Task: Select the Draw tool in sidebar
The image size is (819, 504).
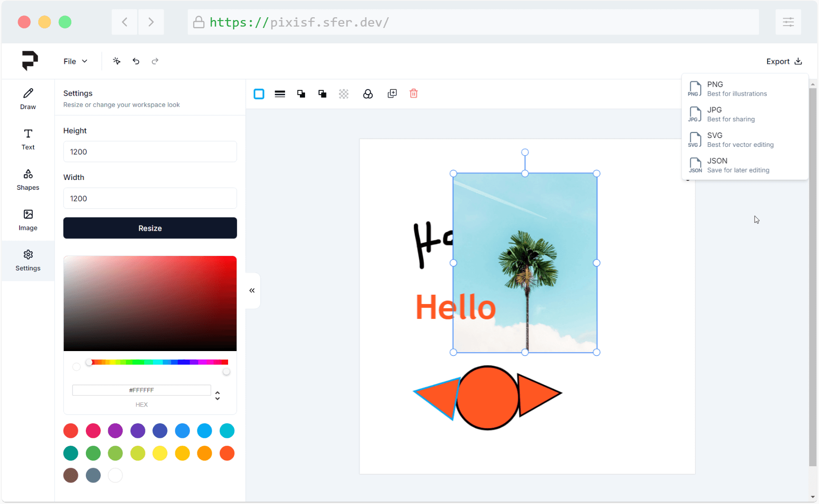Action: 28,99
